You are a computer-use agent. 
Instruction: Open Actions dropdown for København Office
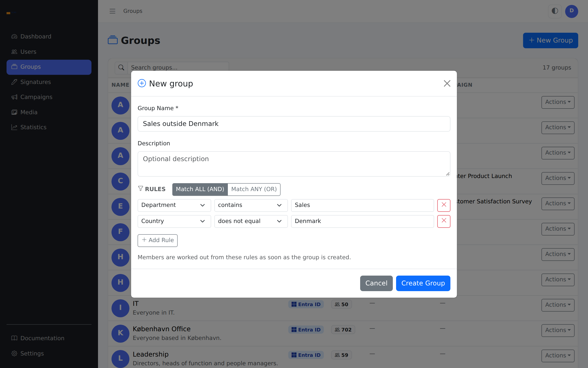[x=558, y=330]
